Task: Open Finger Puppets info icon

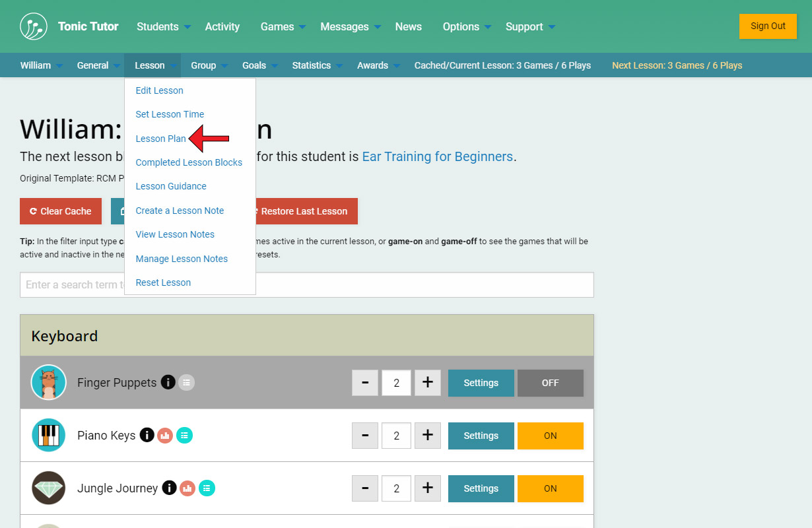Action: (x=168, y=382)
